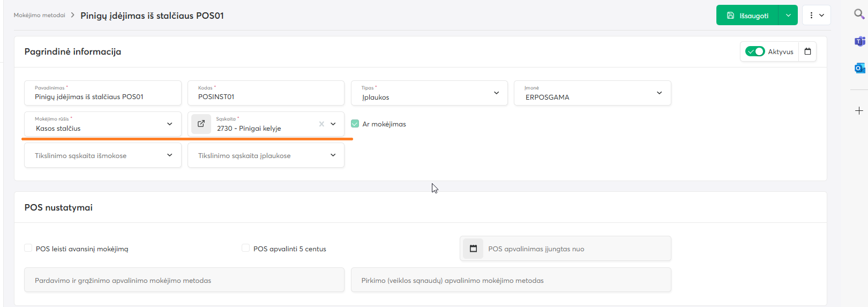This screenshot has width=868, height=307.
Task: Check POS apvalinti 5 centus option
Action: tap(246, 248)
